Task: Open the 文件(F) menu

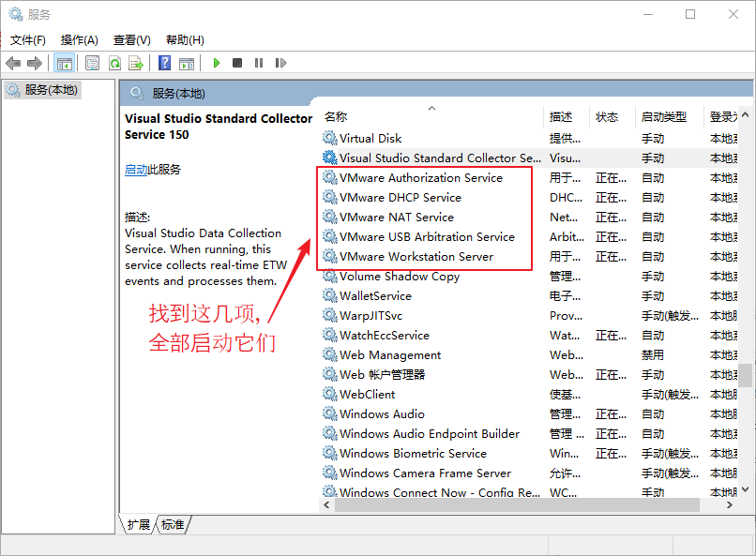Action: click(28, 40)
